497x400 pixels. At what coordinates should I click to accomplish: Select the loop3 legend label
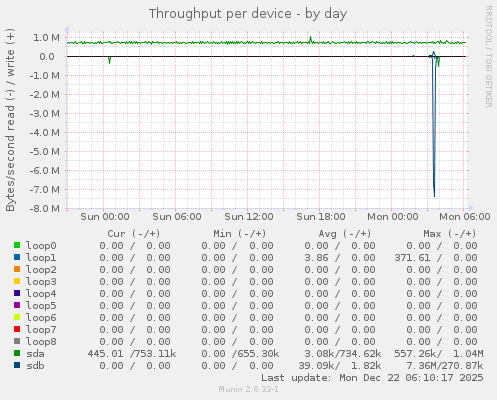[x=41, y=282]
